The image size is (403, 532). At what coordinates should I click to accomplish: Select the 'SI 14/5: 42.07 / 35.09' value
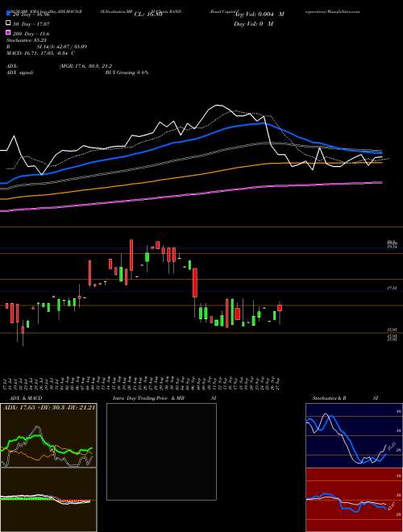coord(60,47)
